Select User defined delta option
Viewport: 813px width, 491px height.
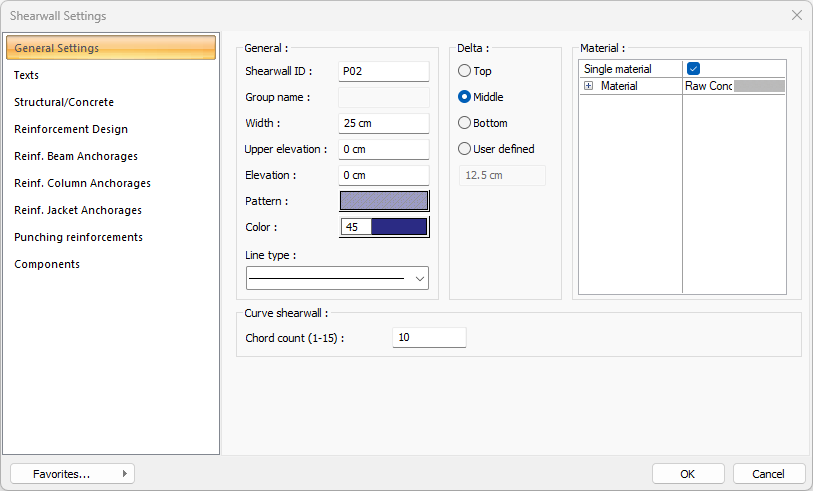pos(464,149)
